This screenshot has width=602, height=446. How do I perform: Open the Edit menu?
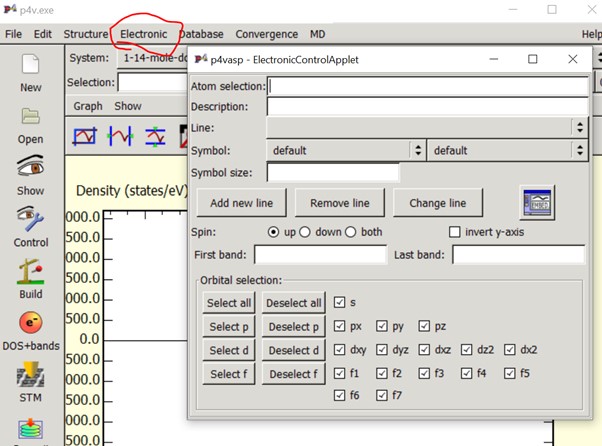click(43, 34)
